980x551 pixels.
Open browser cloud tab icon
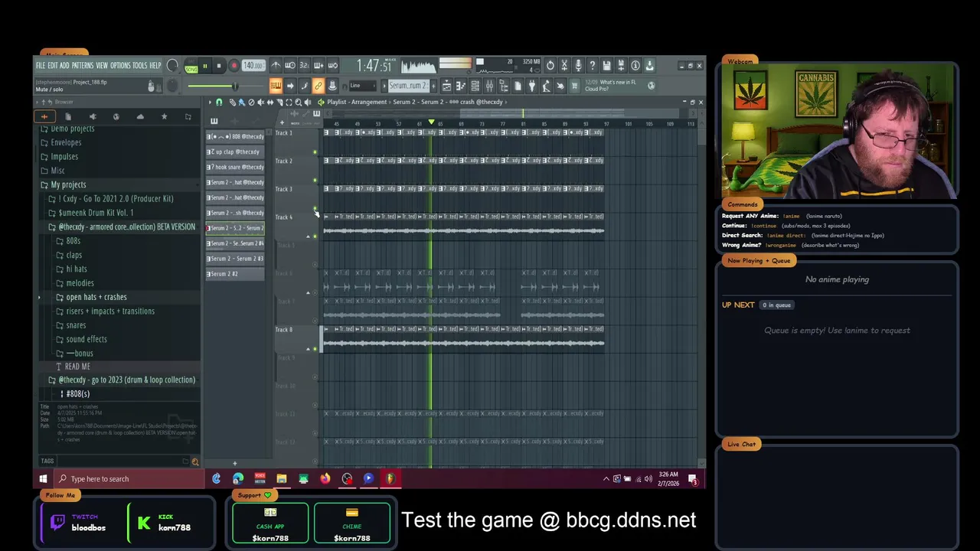pos(140,116)
